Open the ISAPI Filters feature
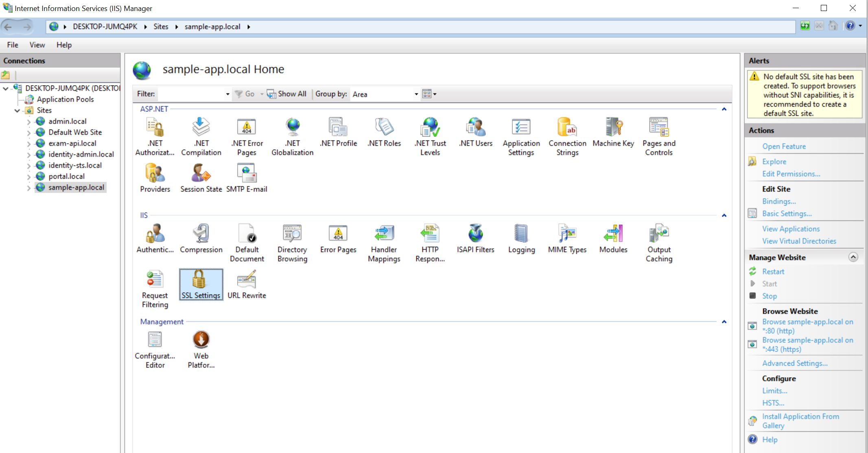The height and width of the screenshot is (453, 868). 475,238
